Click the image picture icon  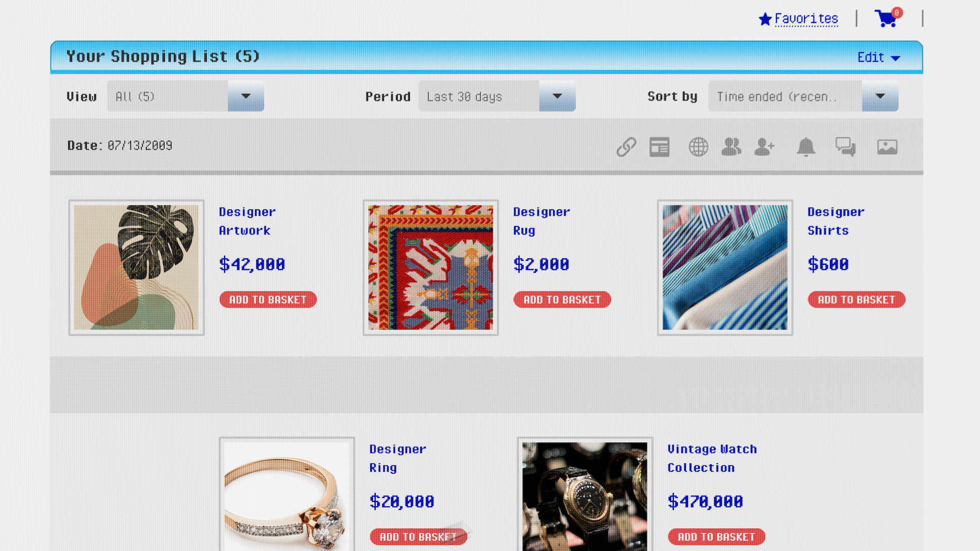pos(887,147)
